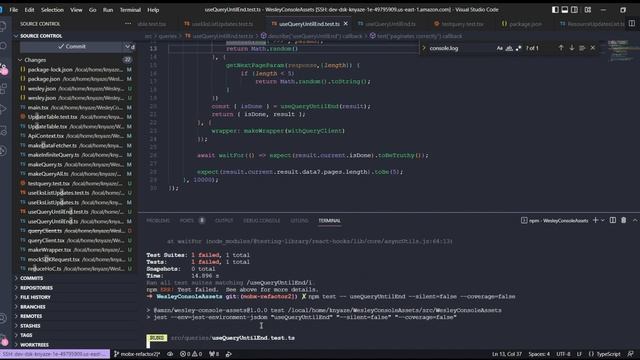
Task: Click the SSH remote host indicator
Action: pos(55,354)
